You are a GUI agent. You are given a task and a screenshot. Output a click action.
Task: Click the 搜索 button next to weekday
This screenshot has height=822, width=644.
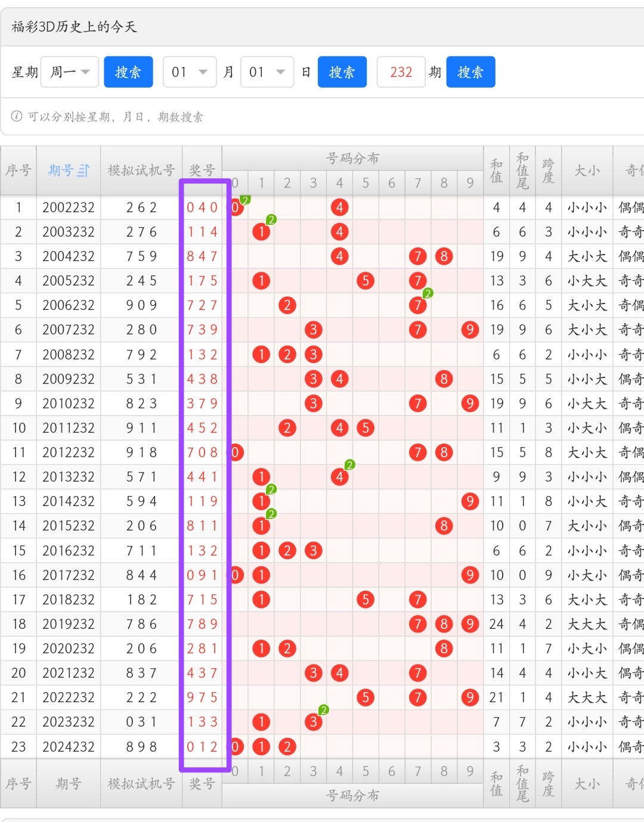[x=128, y=72]
